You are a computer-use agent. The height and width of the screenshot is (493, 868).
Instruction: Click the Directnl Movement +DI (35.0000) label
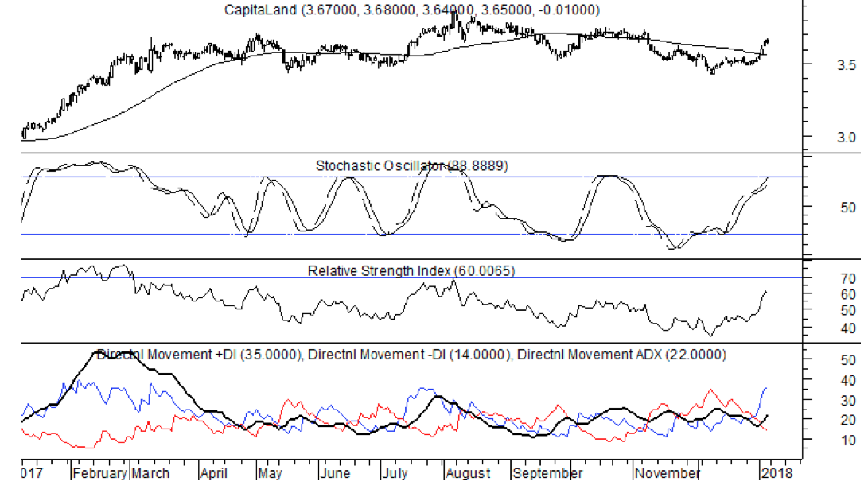[x=199, y=354]
